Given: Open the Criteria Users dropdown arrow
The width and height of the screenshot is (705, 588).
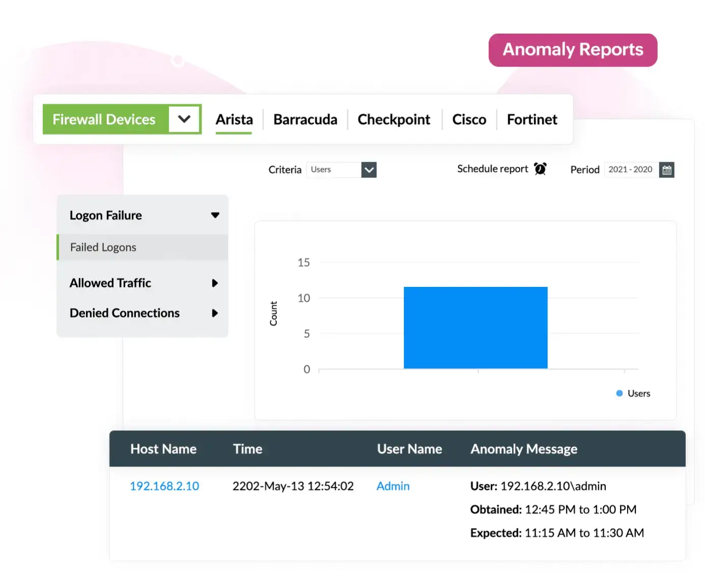Looking at the screenshot, I should (x=369, y=170).
